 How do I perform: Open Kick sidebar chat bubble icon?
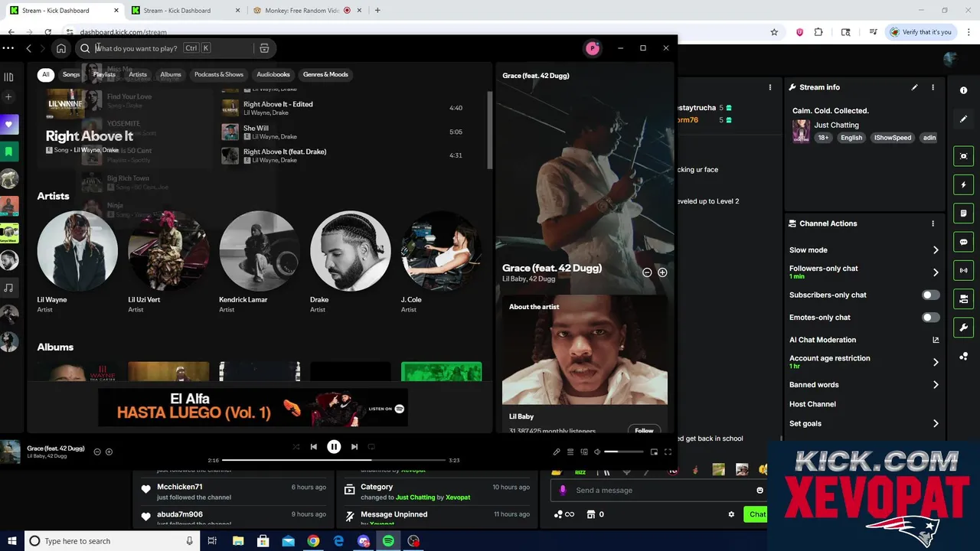point(963,242)
